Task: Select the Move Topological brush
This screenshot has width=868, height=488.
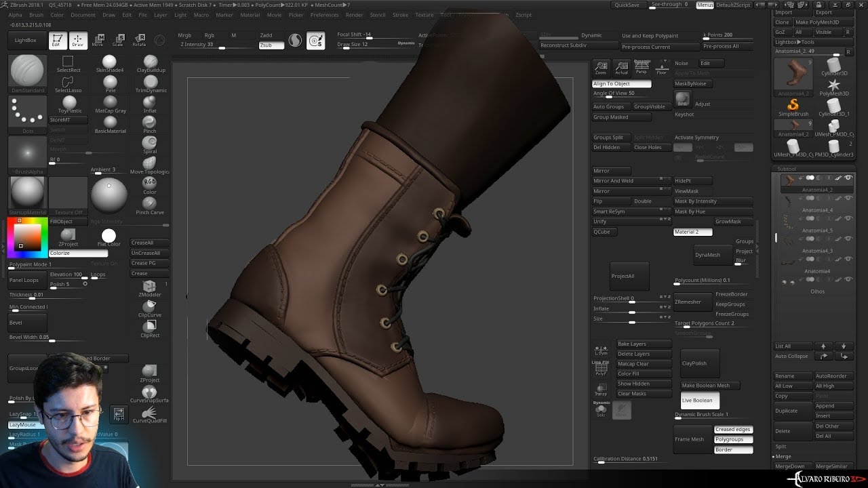Action: point(150,165)
